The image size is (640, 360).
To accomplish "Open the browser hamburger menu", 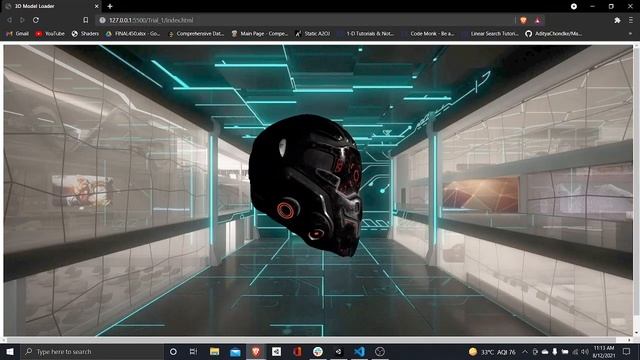I will coord(631,20).
